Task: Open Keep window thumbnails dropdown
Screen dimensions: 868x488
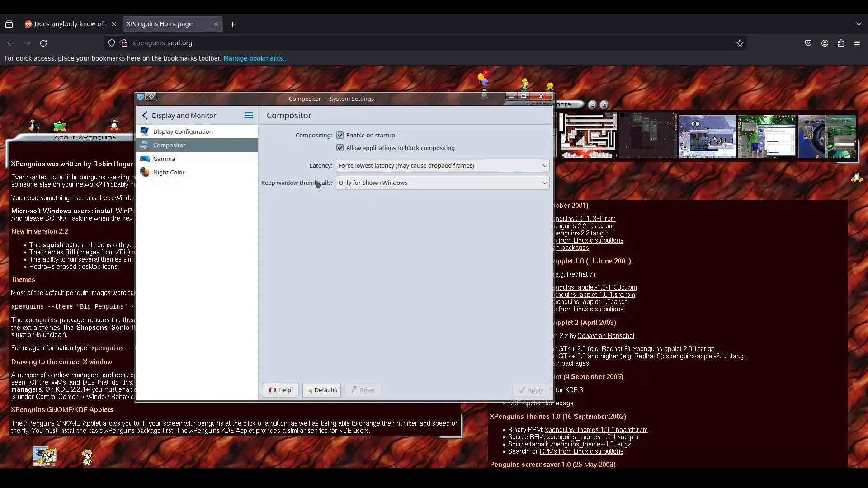Action: pos(442,183)
